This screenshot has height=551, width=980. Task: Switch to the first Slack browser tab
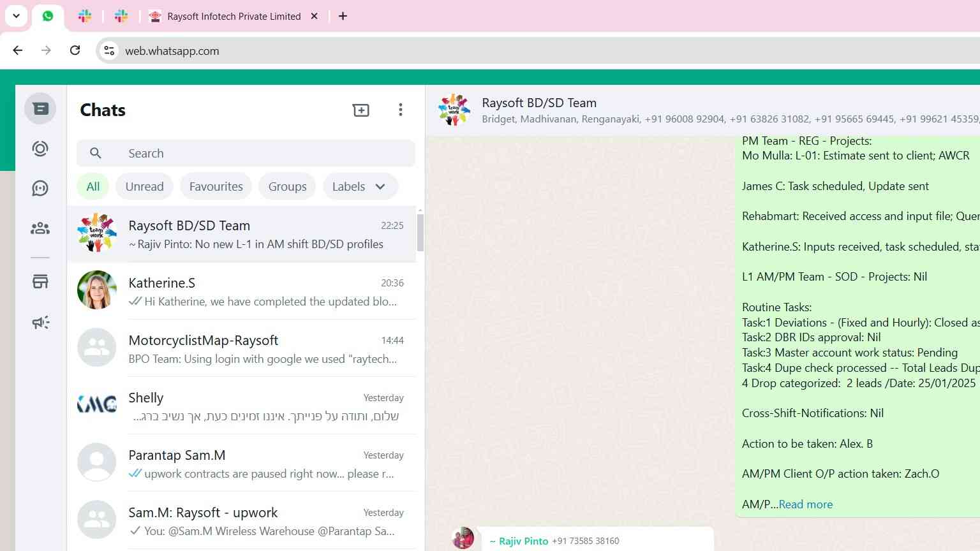pos(85,16)
